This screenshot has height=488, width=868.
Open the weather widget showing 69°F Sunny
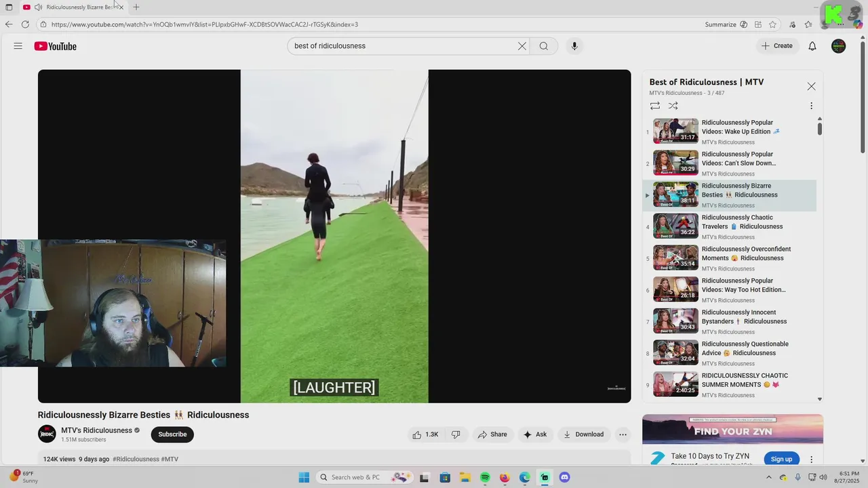(23, 477)
